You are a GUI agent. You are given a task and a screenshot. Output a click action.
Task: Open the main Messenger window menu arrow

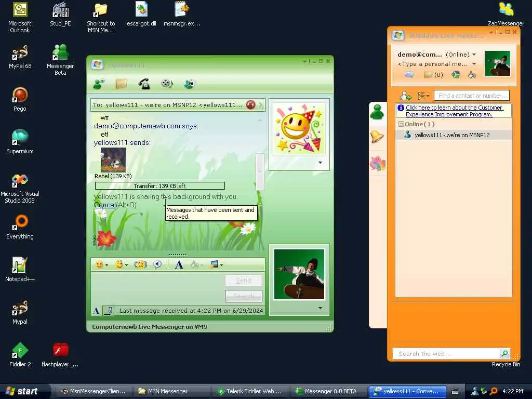[x=491, y=33]
